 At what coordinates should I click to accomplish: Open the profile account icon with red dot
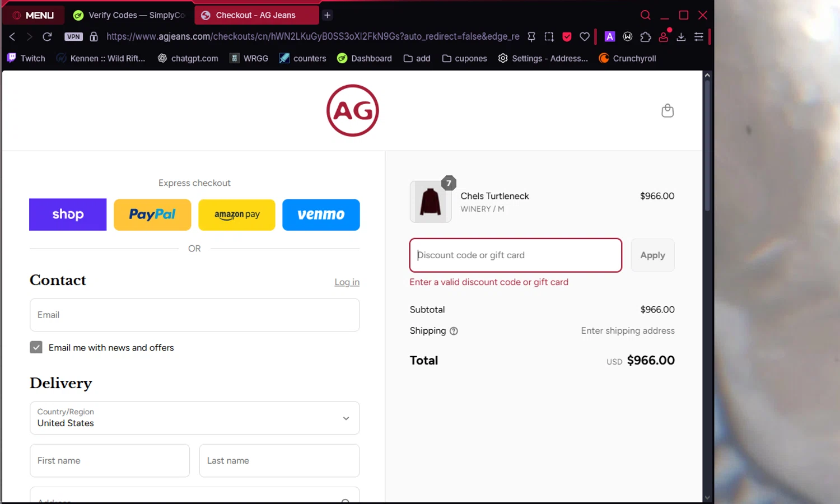point(664,36)
